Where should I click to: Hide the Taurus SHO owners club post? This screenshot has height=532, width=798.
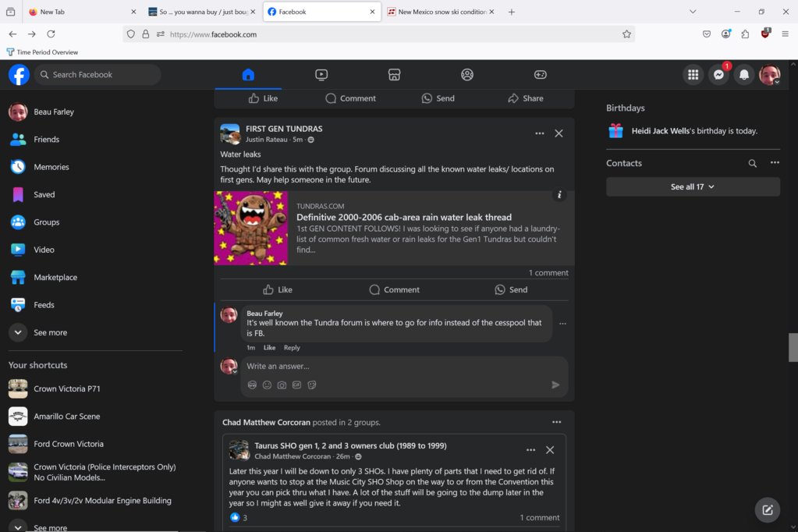(x=550, y=450)
